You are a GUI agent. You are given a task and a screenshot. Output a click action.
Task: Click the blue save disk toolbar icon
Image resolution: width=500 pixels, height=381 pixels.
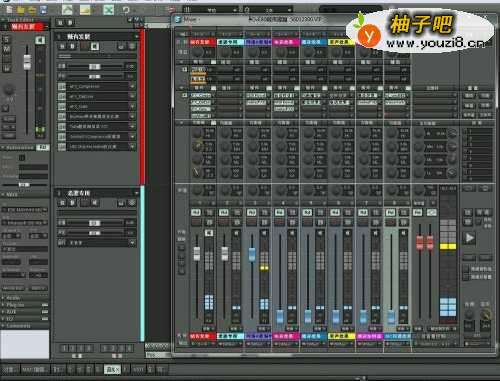44,10
